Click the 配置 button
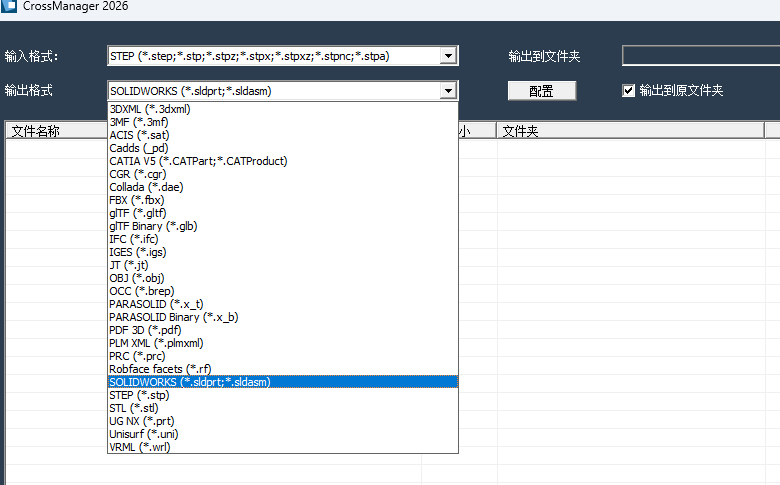The image size is (780, 485). (542, 91)
